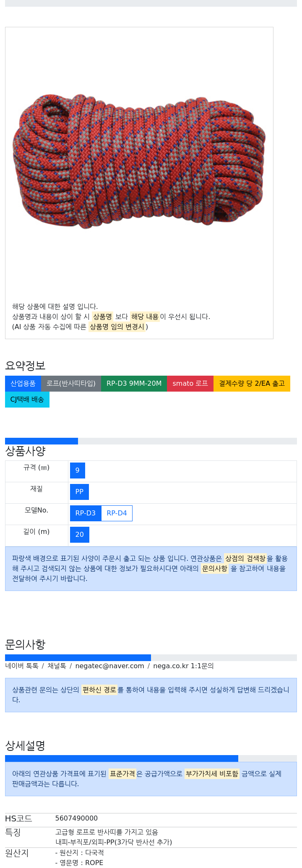Select the 산업용품 category tag
Screen dimensions: 302x868
(x=23, y=384)
